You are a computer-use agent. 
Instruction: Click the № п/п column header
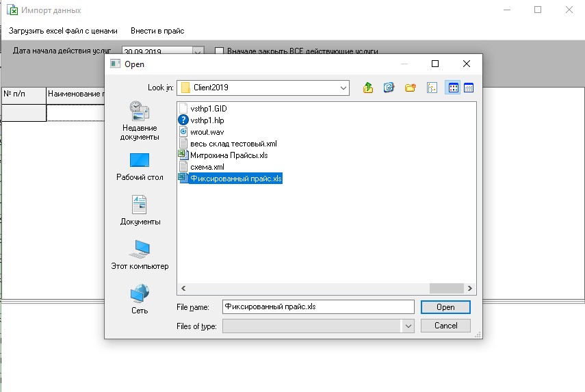pyautogui.click(x=24, y=96)
